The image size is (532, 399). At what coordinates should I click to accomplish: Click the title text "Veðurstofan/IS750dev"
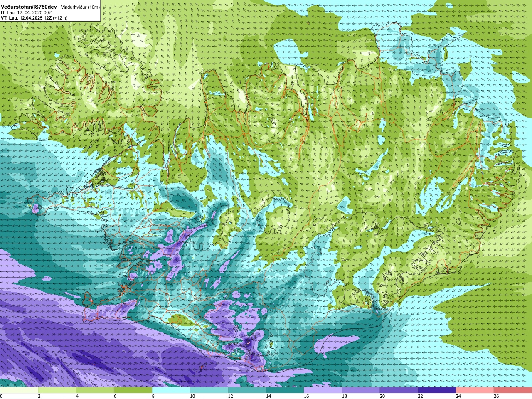[x=29, y=7]
